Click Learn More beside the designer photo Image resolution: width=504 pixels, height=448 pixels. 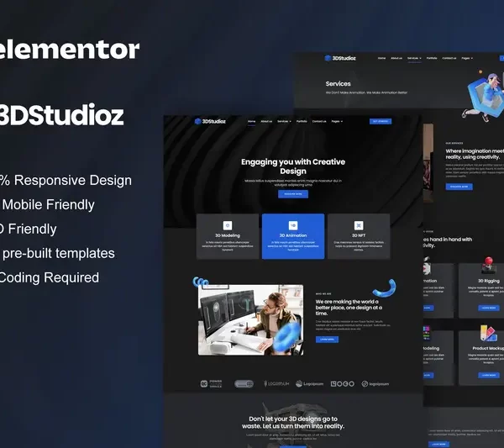[x=327, y=340]
